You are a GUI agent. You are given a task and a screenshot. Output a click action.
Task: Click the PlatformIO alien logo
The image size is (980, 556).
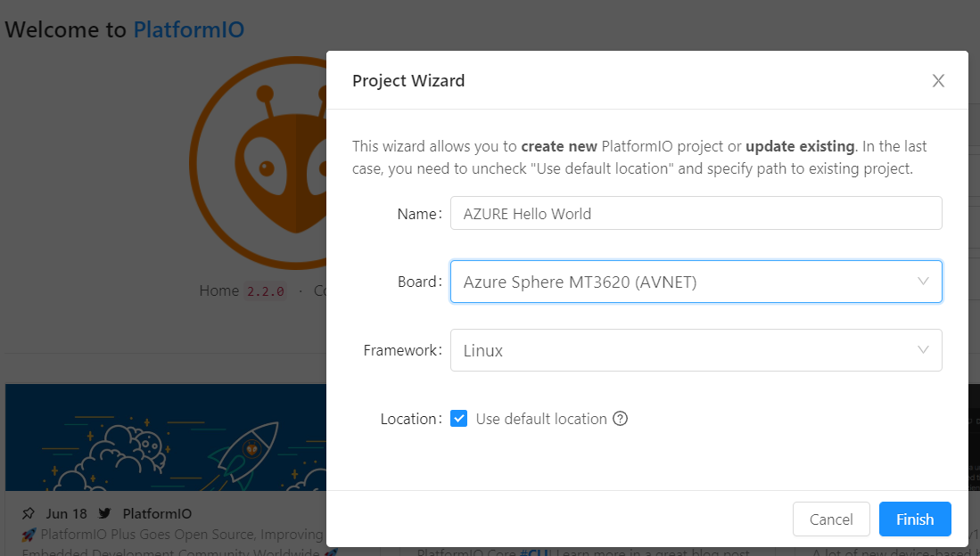click(258, 163)
